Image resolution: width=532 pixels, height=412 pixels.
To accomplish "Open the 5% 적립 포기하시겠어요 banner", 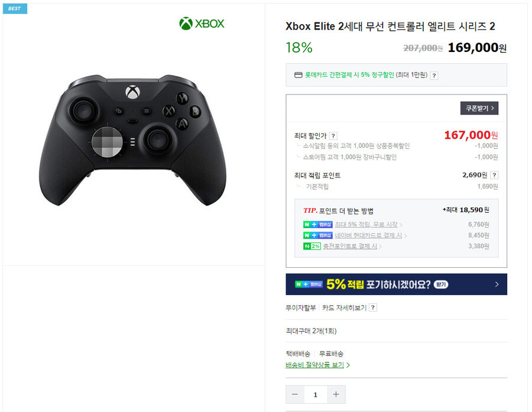I will point(396,284).
